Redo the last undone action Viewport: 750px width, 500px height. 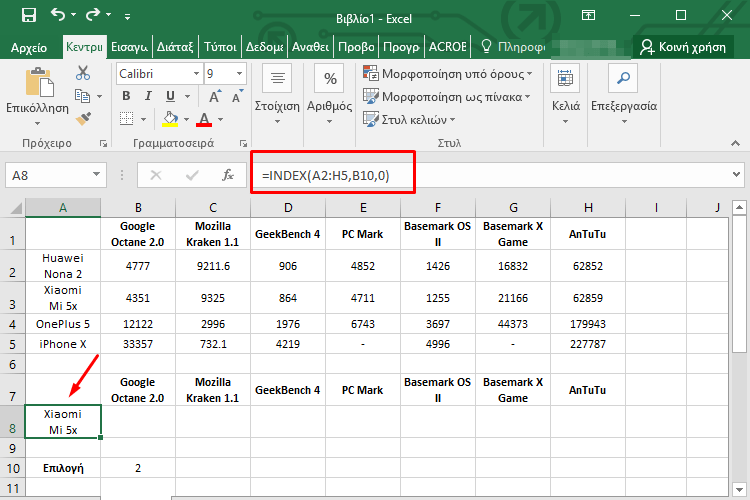(x=93, y=15)
